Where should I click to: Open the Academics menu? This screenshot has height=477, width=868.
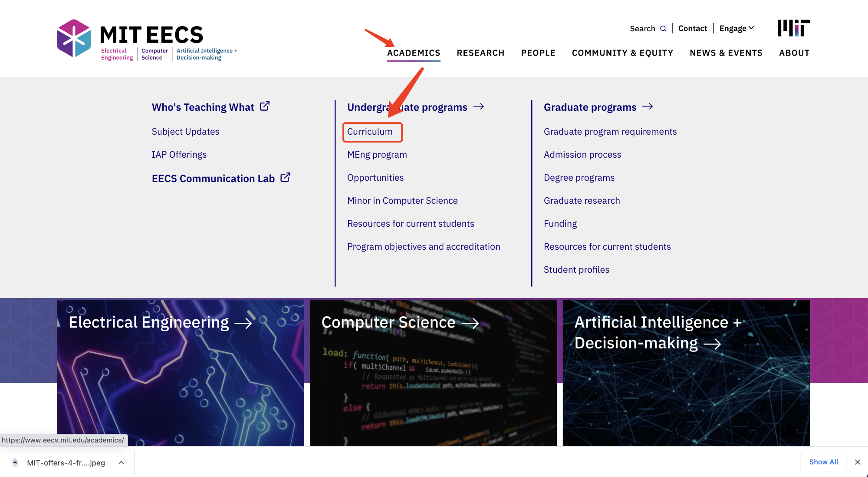(414, 53)
